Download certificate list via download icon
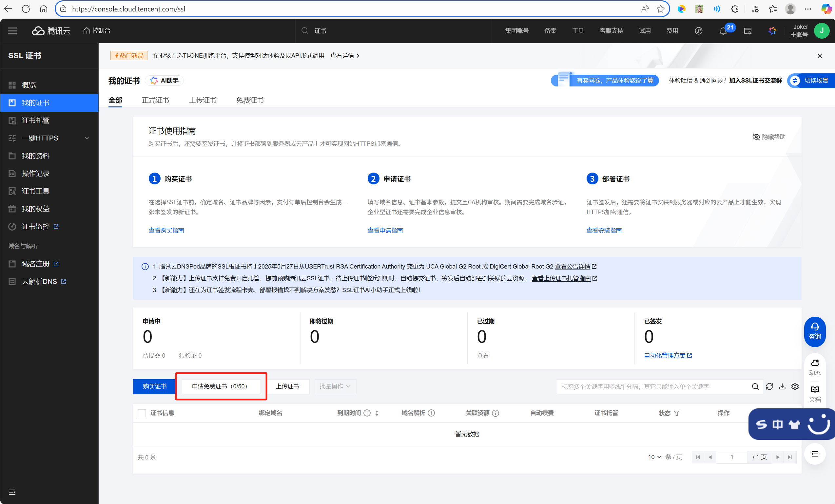 (782, 386)
